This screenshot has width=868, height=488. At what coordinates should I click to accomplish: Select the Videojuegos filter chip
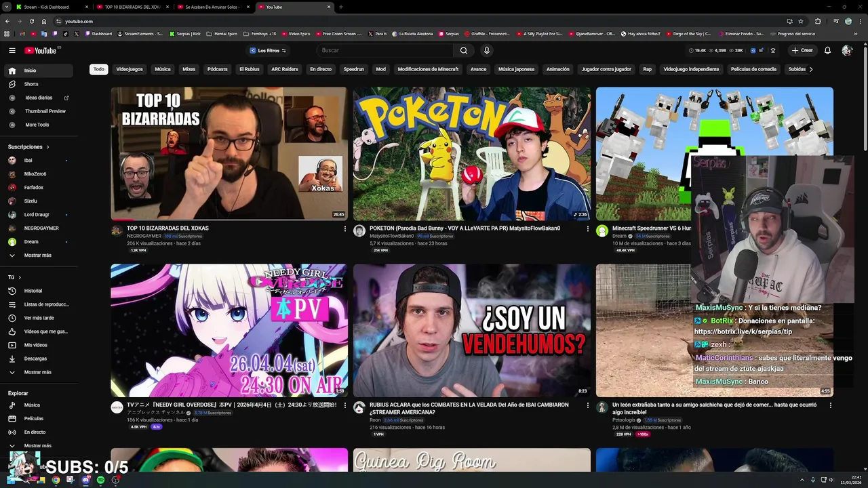(x=130, y=69)
